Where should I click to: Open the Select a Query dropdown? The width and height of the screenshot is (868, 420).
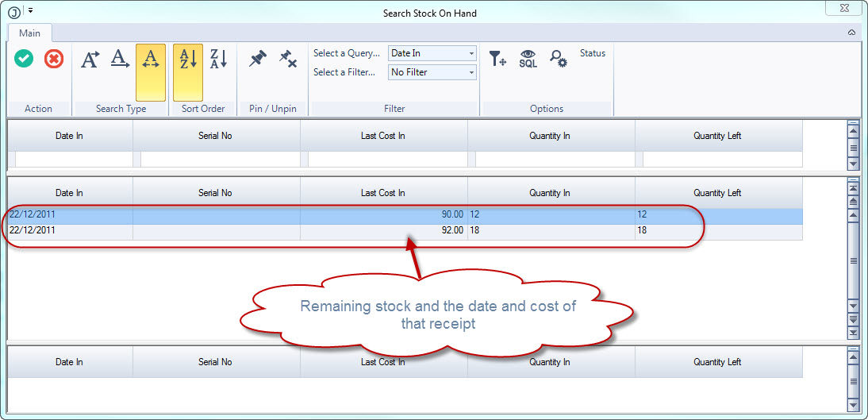(432, 53)
